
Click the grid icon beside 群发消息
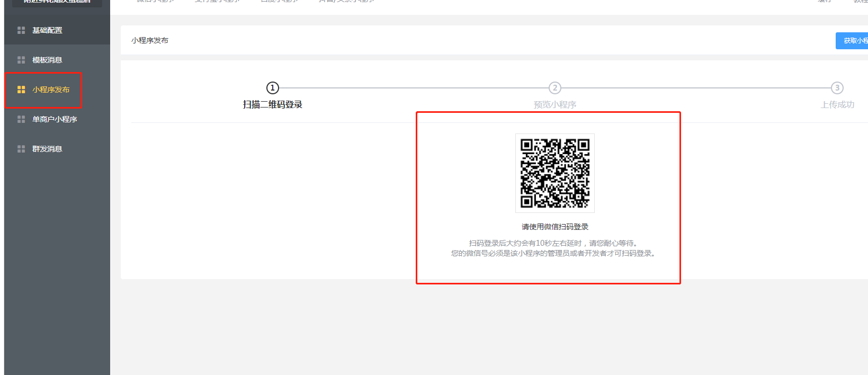[21, 149]
